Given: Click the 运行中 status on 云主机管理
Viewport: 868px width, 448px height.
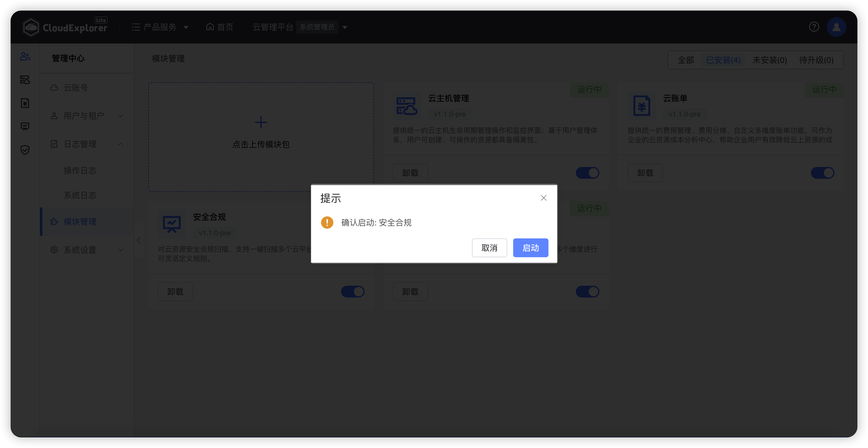Looking at the screenshot, I should [x=589, y=90].
